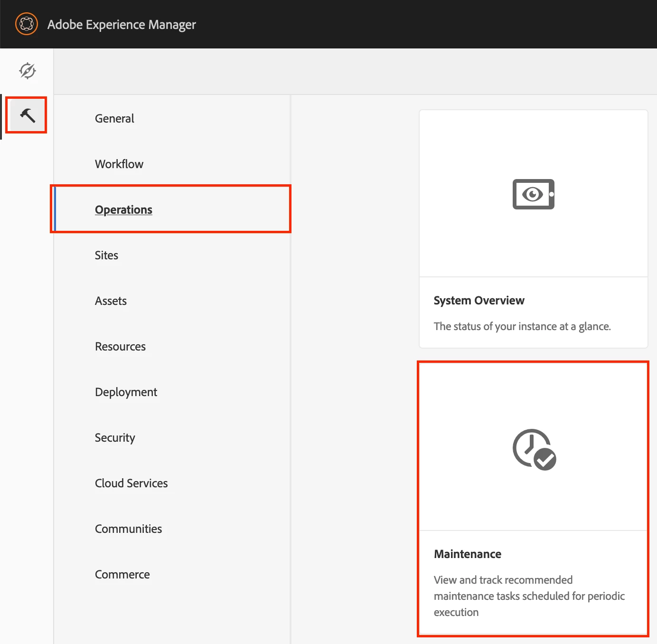Open the Workflow tools category

click(119, 164)
